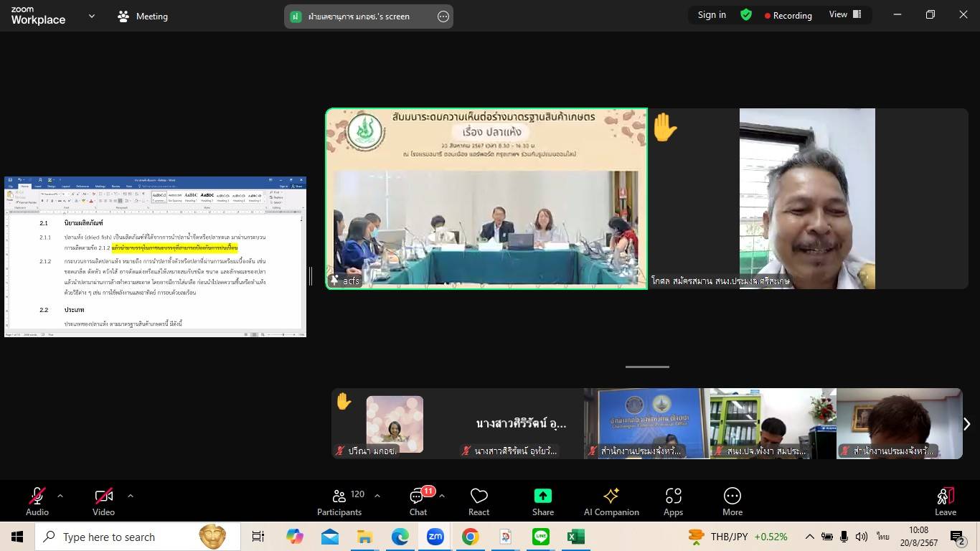Expand audio settings arrow next to Audio
The width and height of the screenshot is (980, 551).
click(60, 495)
